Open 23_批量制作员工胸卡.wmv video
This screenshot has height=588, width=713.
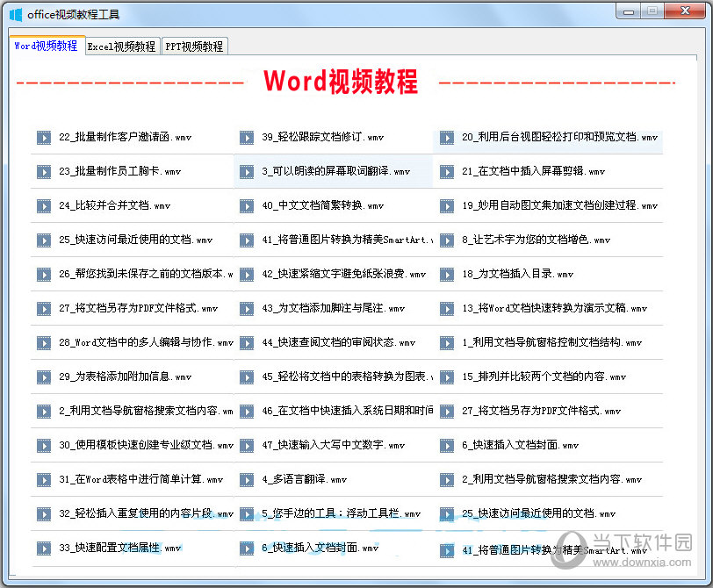click(119, 172)
